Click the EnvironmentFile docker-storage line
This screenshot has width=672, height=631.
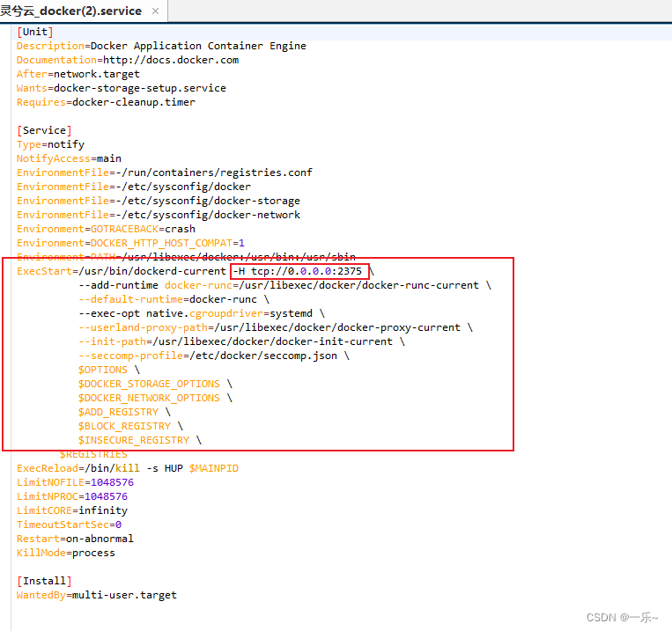159,201
